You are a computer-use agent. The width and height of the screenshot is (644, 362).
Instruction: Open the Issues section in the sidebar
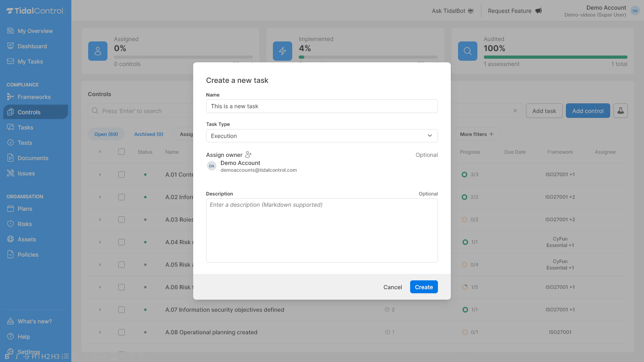pos(26,173)
